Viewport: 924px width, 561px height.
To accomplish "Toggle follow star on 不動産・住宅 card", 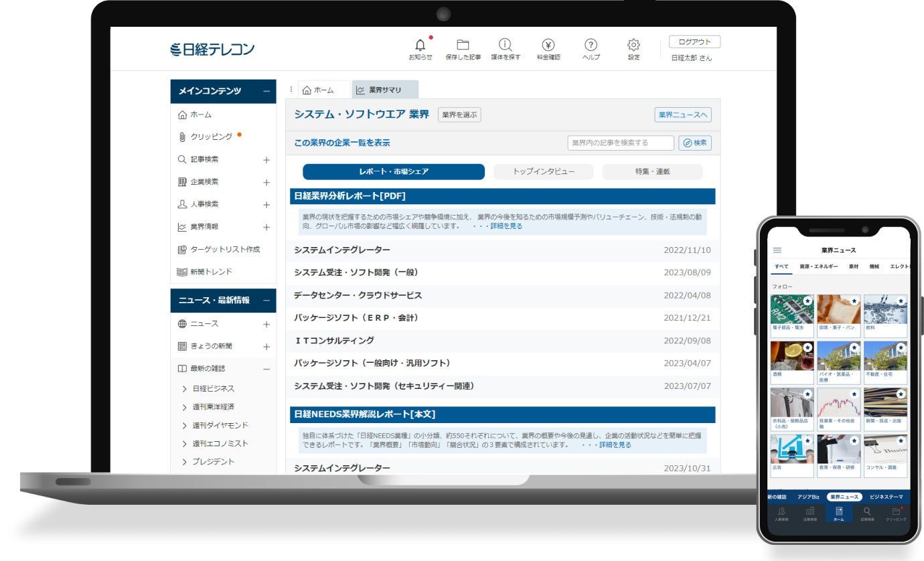I will tap(901, 348).
